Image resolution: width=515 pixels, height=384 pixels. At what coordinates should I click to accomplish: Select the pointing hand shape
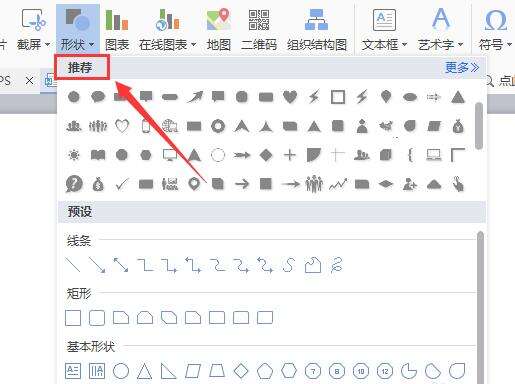(x=458, y=184)
